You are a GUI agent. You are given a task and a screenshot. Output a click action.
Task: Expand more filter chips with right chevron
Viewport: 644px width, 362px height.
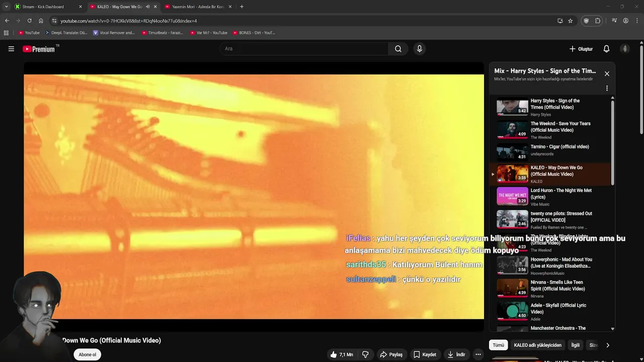(x=607, y=345)
